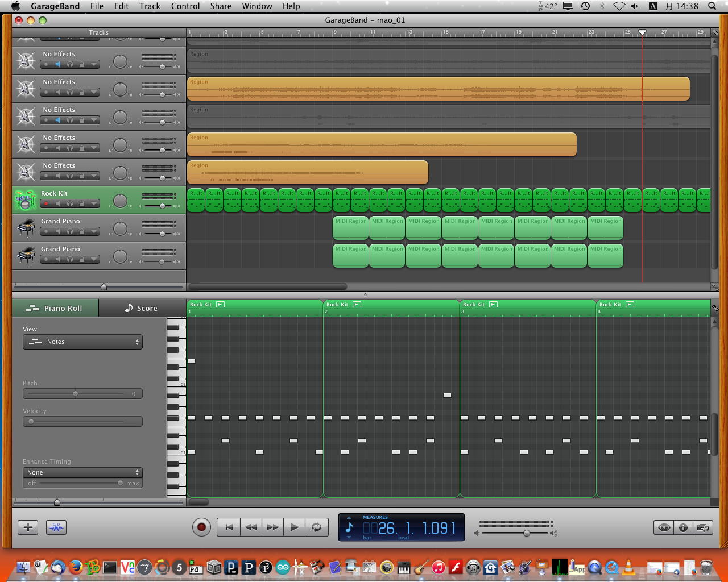Click the Wi-Fi status icon
Image resolution: width=728 pixels, height=582 pixels.
[x=619, y=6]
